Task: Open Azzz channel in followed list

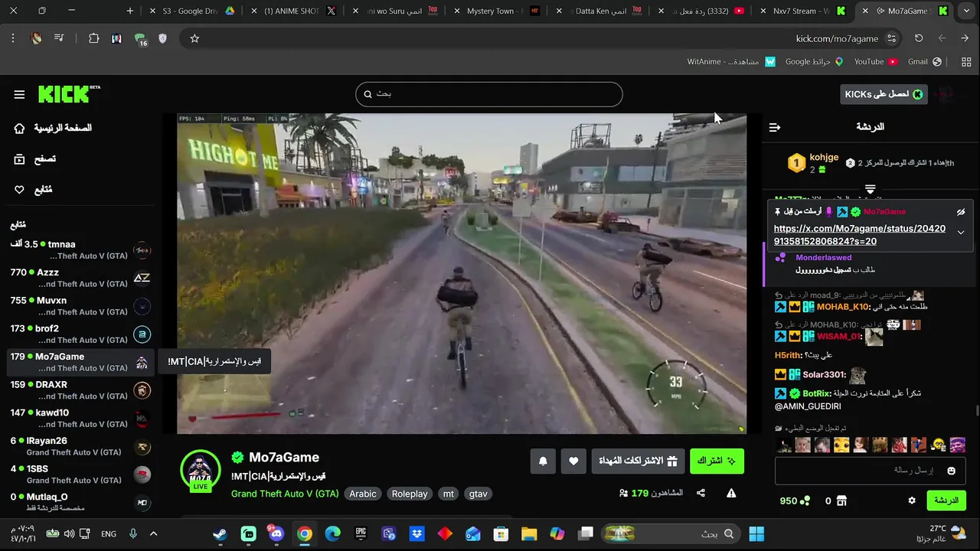Action: click(x=80, y=278)
